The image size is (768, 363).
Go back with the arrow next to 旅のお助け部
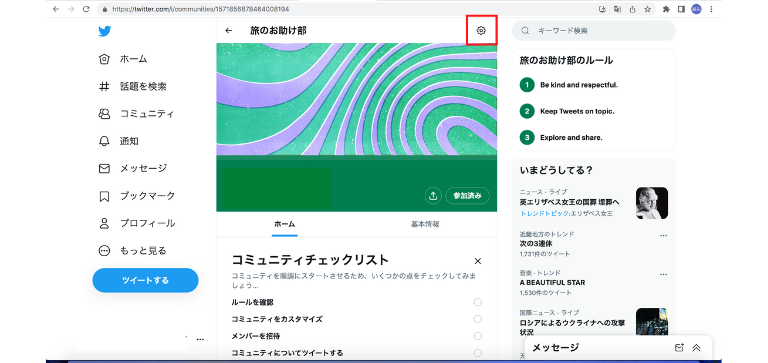[229, 30]
